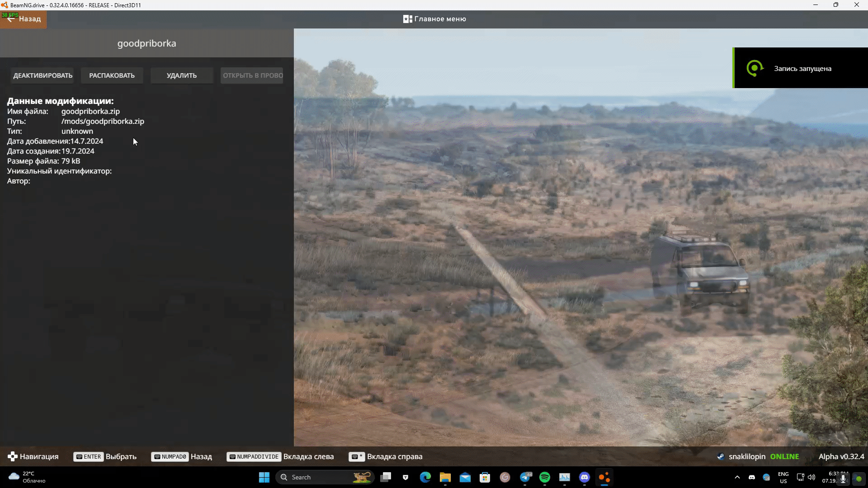868x488 pixels.
Task: Click the /mods/goodpriborka.zip path text
Action: pyautogui.click(x=103, y=121)
